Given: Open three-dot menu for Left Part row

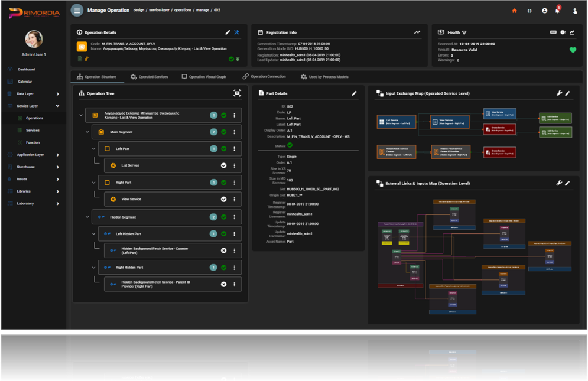Looking at the screenshot, I should point(235,149).
